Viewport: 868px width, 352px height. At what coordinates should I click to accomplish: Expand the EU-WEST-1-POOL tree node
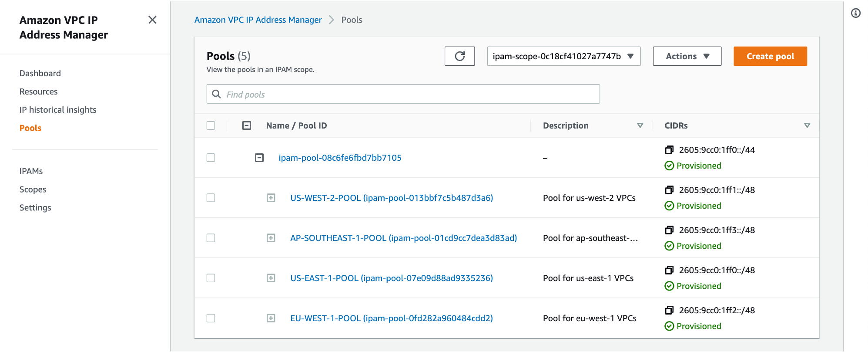271,318
